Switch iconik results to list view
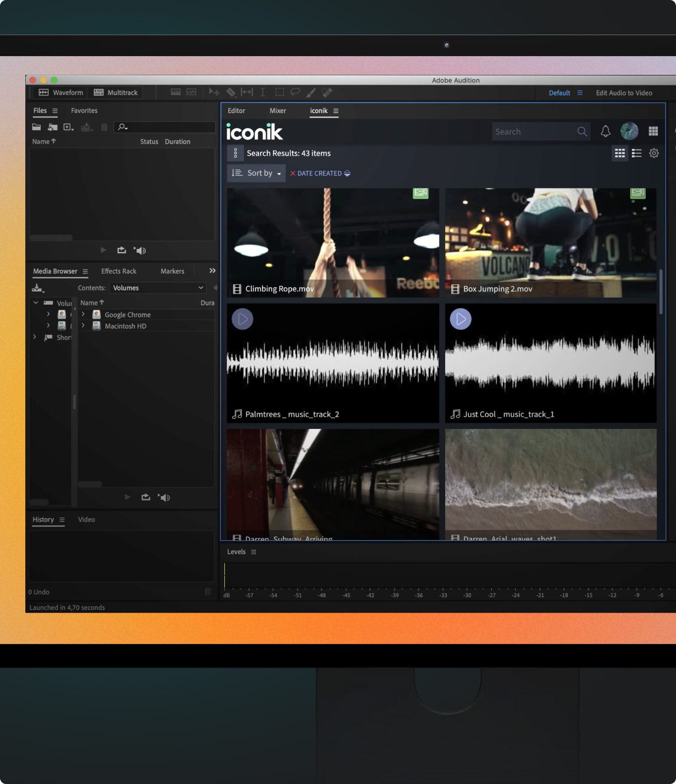The width and height of the screenshot is (676, 784). click(637, 153)
